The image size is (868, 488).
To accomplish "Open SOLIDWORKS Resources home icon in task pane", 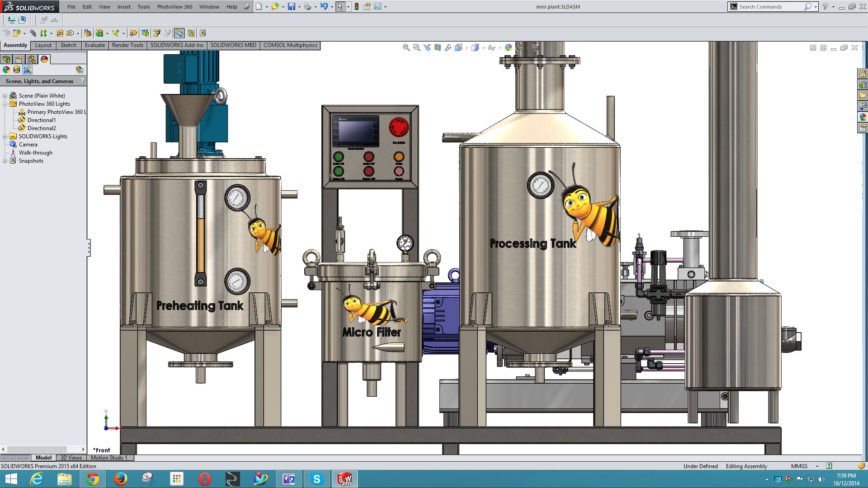I will pyautogui.click(x=863, y=74).
